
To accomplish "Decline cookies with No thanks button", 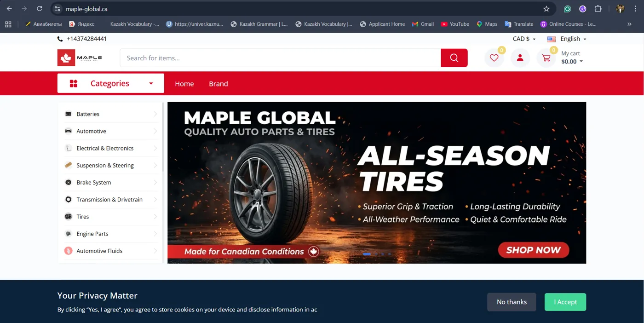I will [512, 302].
